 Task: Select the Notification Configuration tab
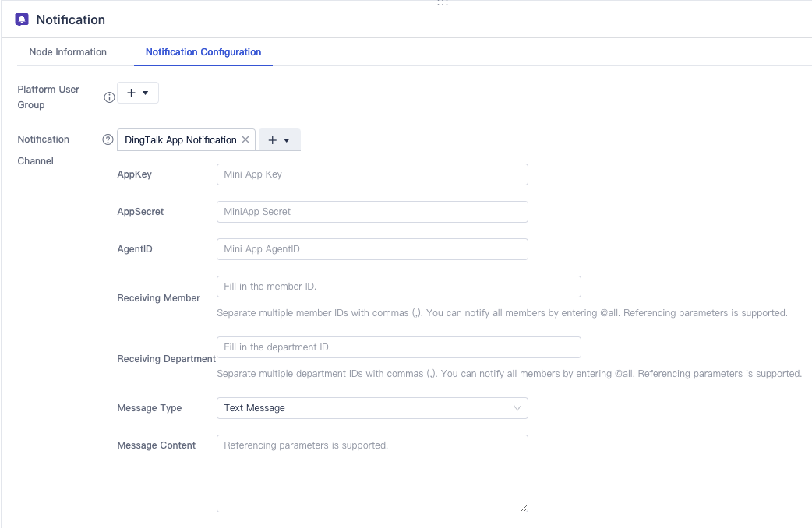pyautogui.click(x=203, y=52)
